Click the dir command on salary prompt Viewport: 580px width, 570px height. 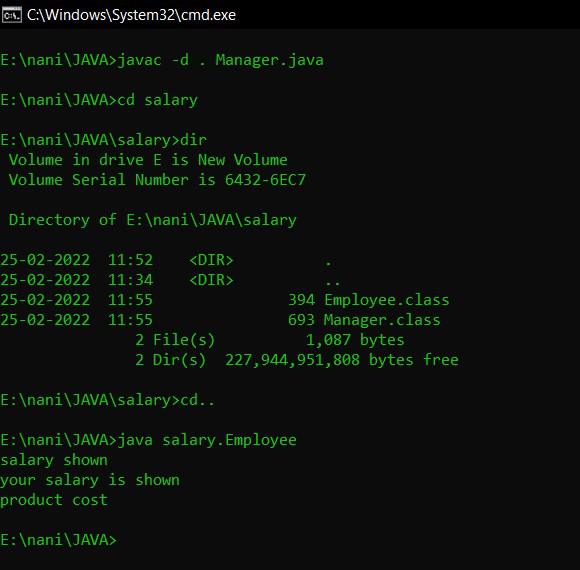[193, 140]
